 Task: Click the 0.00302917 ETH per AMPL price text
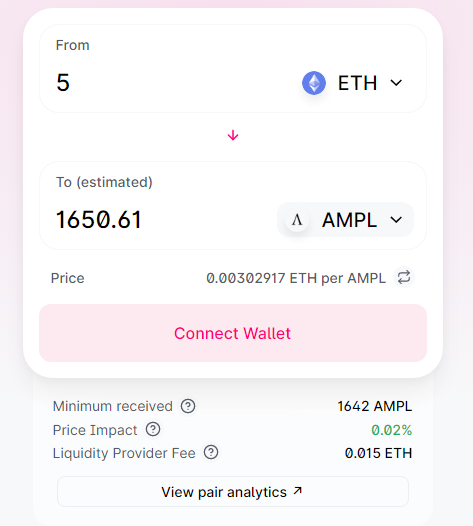296,278
